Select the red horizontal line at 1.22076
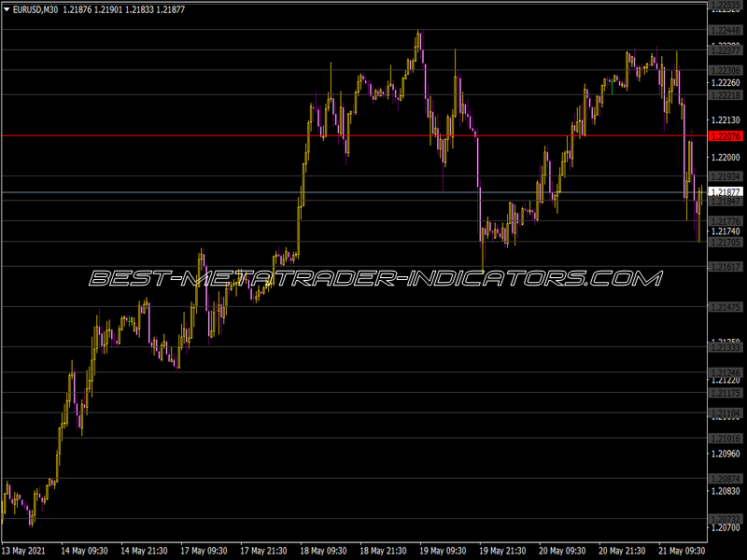This screenshot has height=560, width=747. tap(355, 136)
